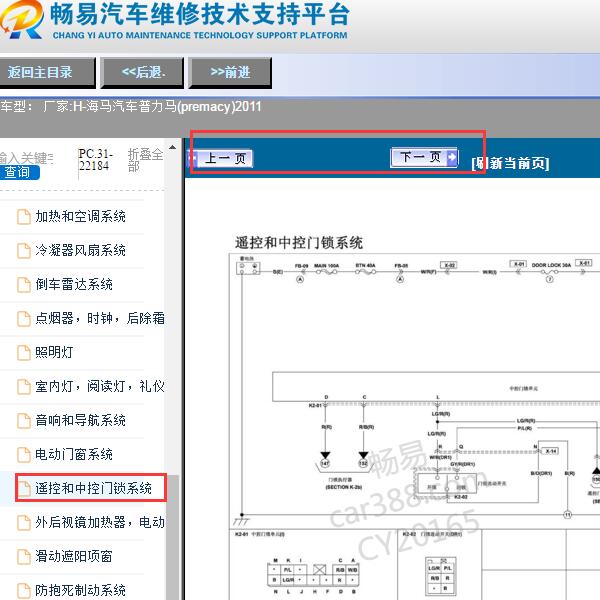This screenshot has width=600, height=600.
Task: Click the document icon beside 冷凝器风扇系统
Action: point(24,251)
